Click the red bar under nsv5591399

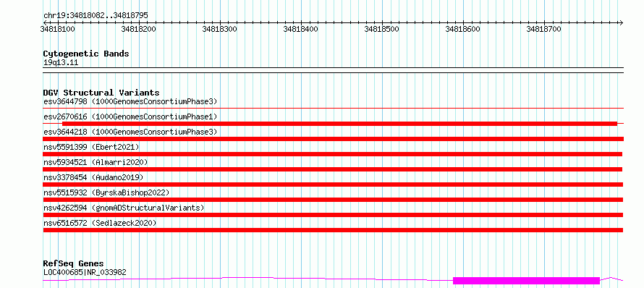point(333,154)
